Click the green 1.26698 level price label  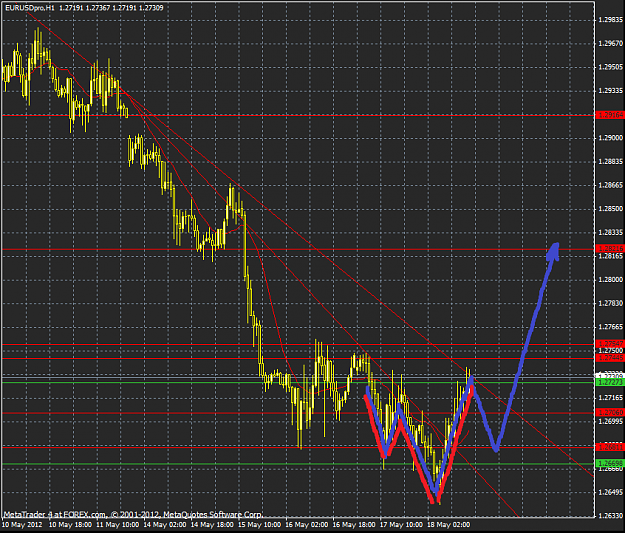pos(610,463)
